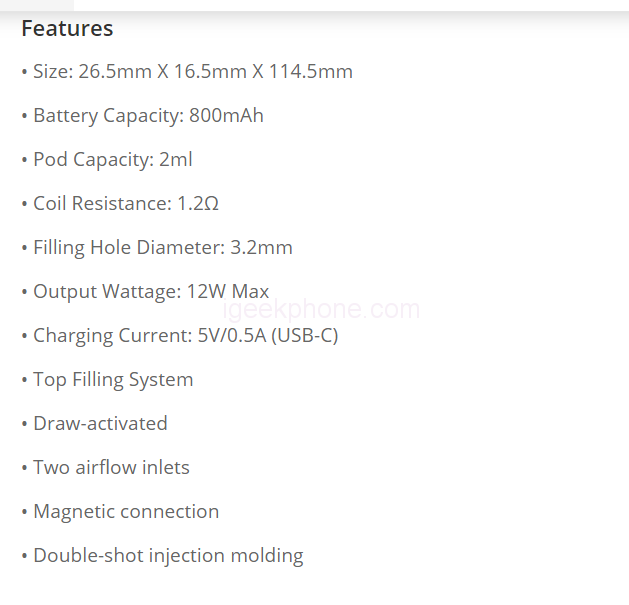Click the Output Wattage label
Screen dimensions: 629x605
pyautogui.click(x=107, y=292)
